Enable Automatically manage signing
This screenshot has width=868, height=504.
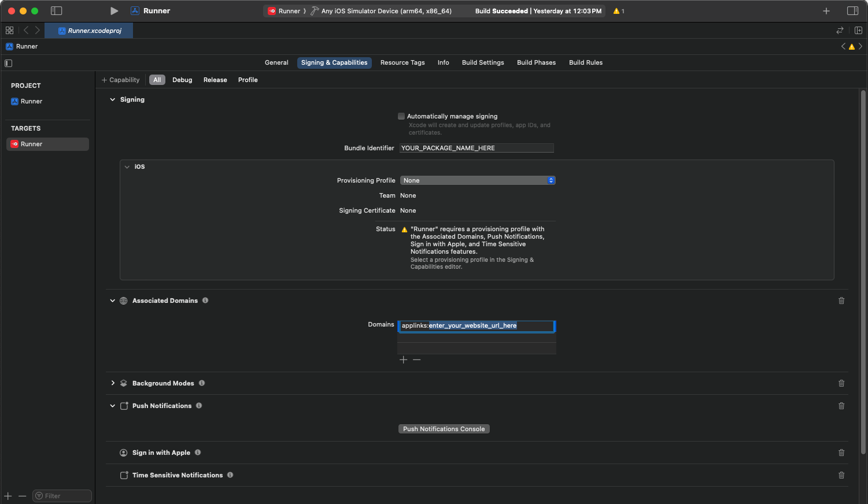coord(401,116)
